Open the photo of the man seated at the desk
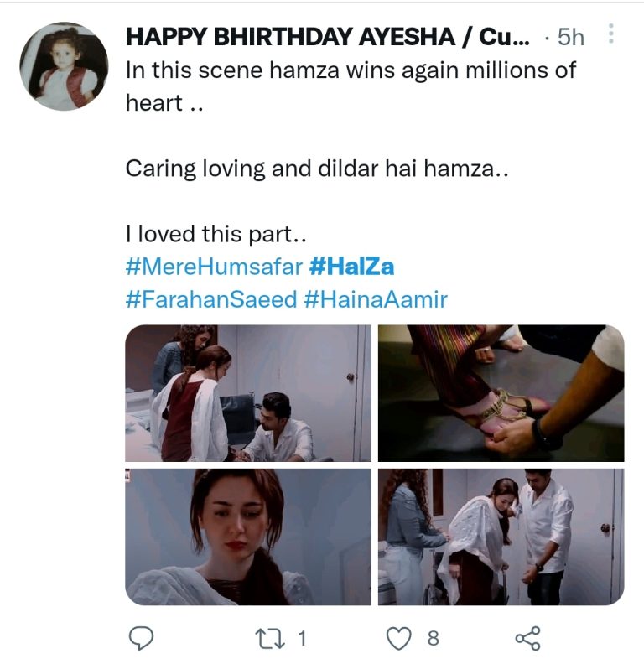 (248, 393)
